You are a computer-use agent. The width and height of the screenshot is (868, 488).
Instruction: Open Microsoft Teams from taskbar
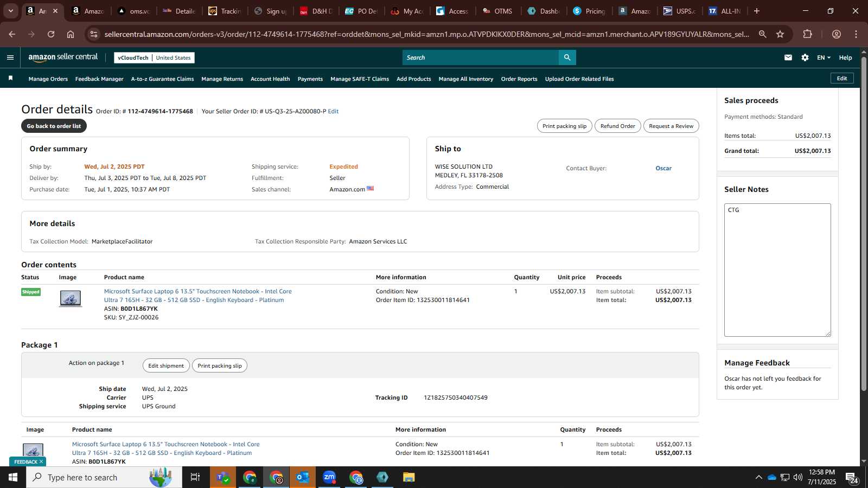tap(222, 477)
